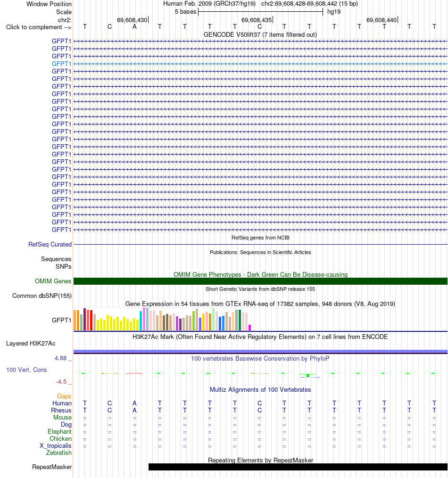Open the GENCODE V50lift37 track title
The height and width of the screenshot is (478, 448).
[x=260, y=34]
